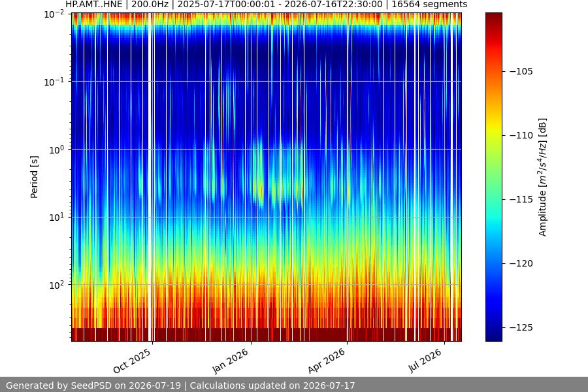Screen dimensions: 588x392
Task: Click inside the spectrogram heat map
Action: click(267, 177)
